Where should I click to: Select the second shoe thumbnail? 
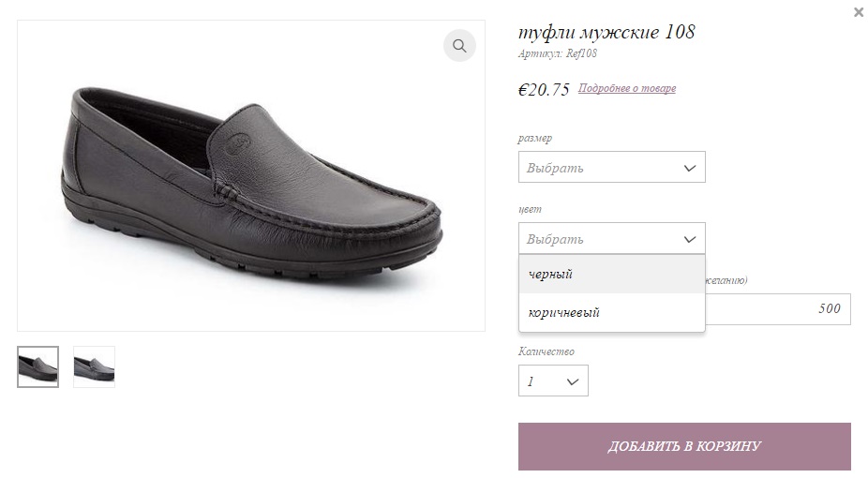coord(94,366)
